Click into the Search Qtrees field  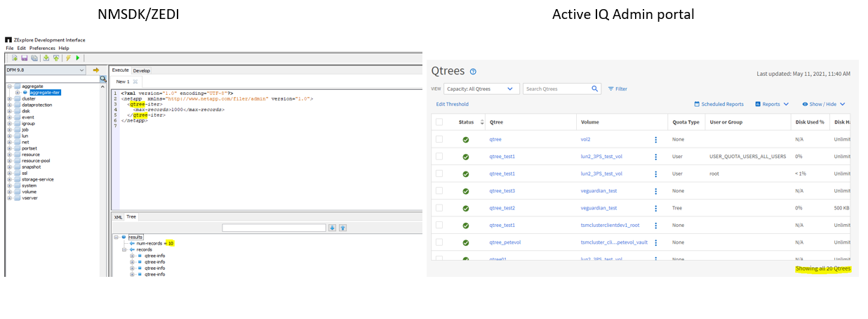[x=558, y=89]
